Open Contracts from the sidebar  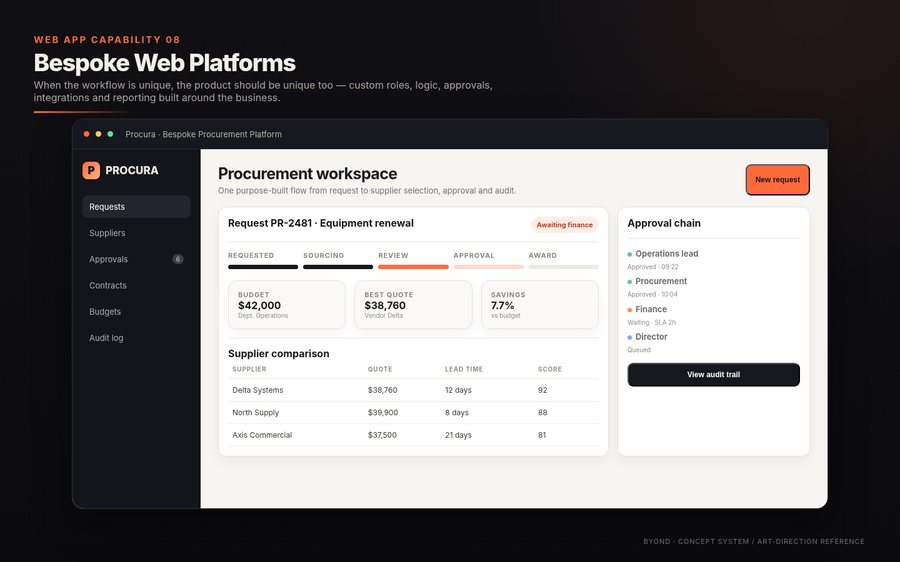(x=136, y=285)
